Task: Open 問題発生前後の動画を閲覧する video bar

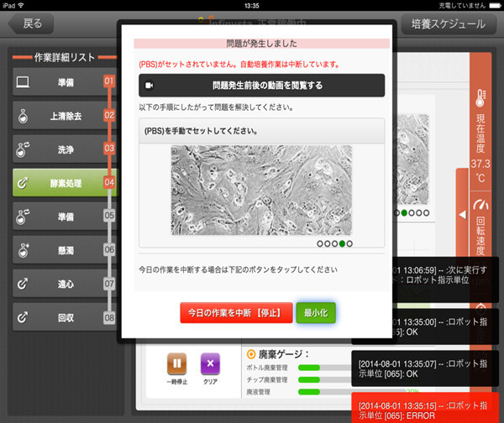Action: pyautogui.click(x=261, y=86)
